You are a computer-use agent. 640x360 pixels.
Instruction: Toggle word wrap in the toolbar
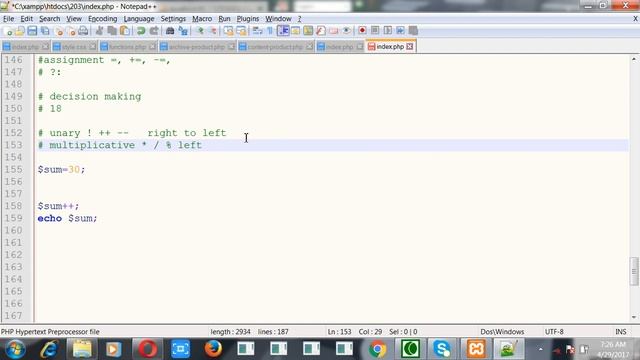pyautogui.click(x=257, y=31)
